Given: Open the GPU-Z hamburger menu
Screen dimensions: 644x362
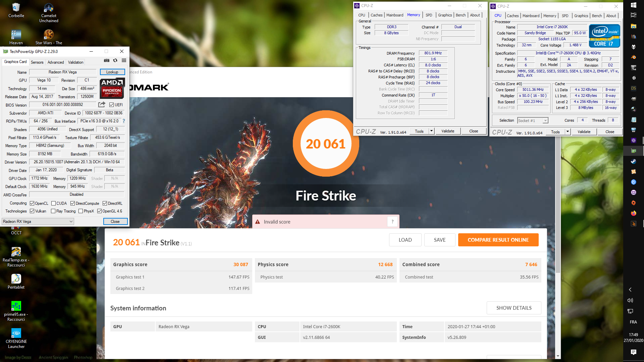Looking at the screenshot, I should tap(124, 60).
